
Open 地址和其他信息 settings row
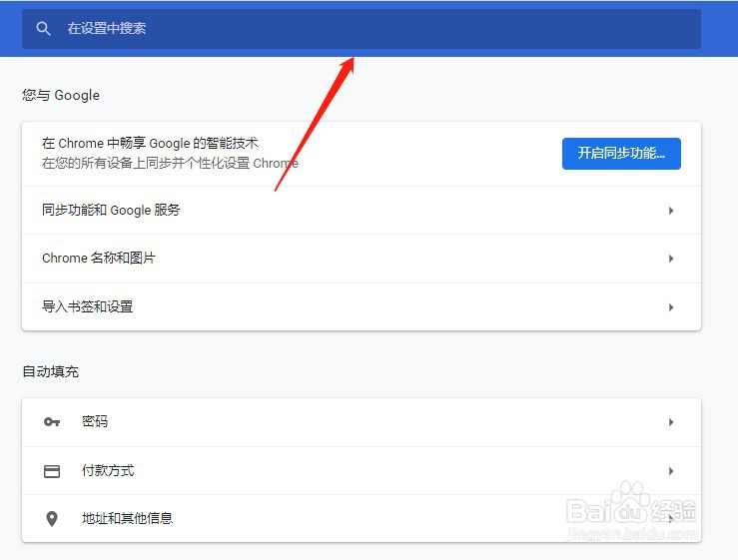click(362, 519)
